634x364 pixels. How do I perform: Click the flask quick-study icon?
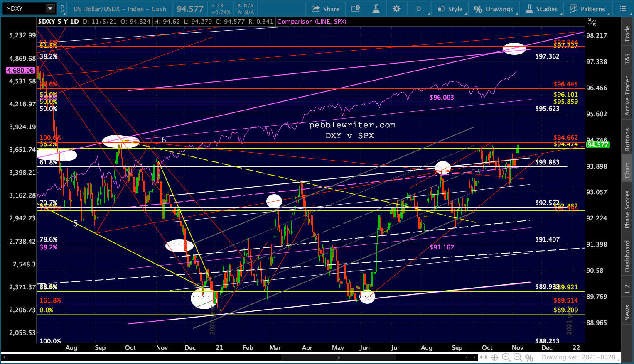click(376, 9)
